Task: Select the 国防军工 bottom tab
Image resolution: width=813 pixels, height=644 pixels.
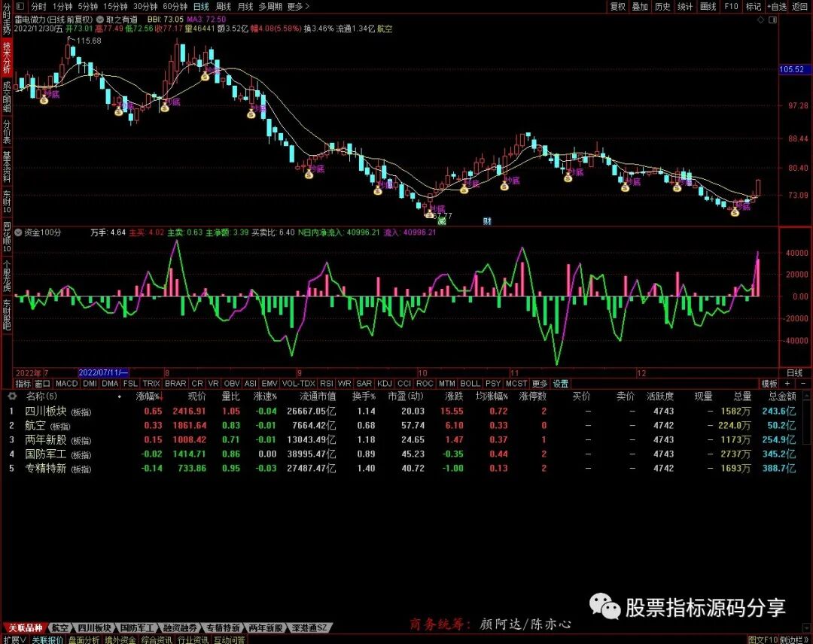Action: [x=137, y=627]
